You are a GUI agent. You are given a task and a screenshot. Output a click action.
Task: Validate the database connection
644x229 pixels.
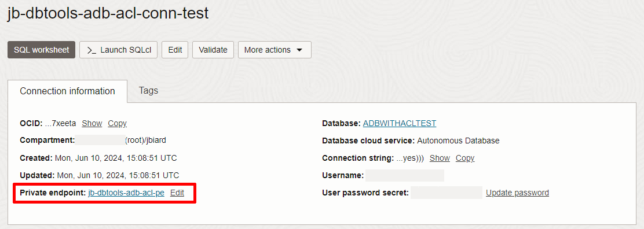tap(213, 50)
